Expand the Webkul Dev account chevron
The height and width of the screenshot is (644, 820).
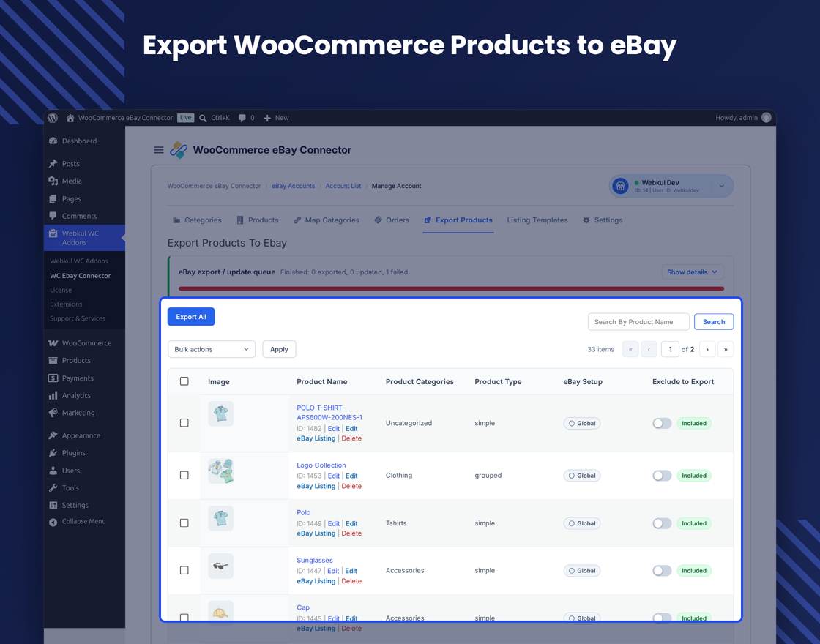722,186
